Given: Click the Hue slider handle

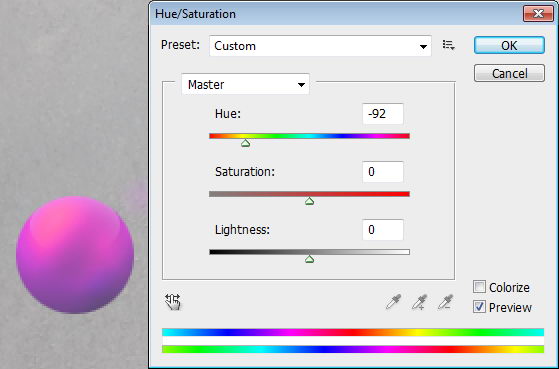Looking at the screenshot, I should (245, 143).
